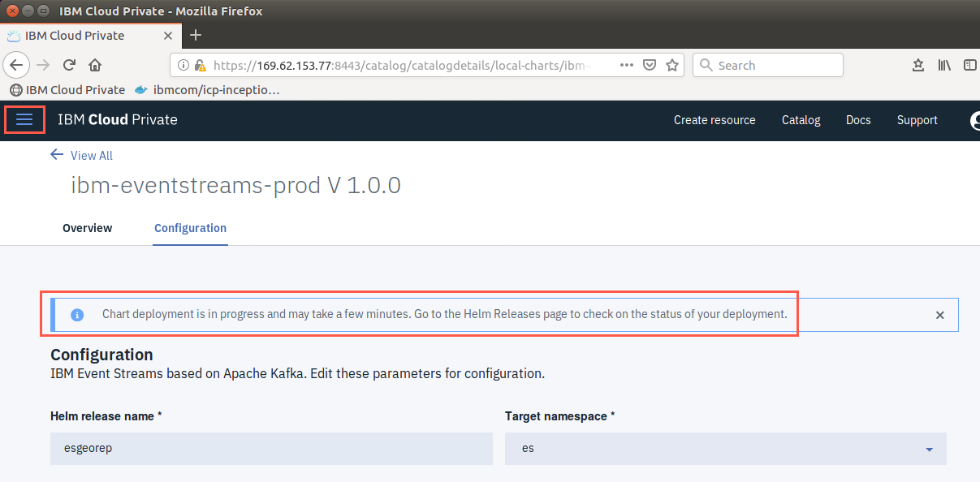Screen dimensions: 980x482
Task: Open the Docs header link
Action: (x=858, y=120)
